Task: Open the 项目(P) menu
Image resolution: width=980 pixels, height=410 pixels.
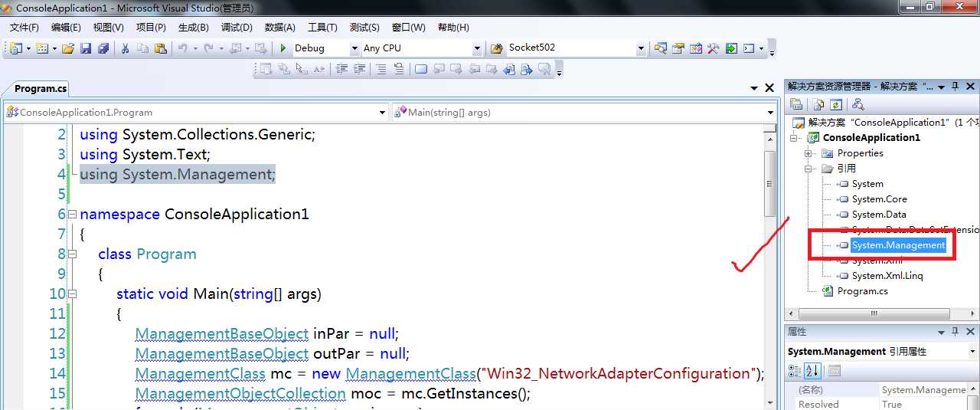Action: click(x=151, y=28)
